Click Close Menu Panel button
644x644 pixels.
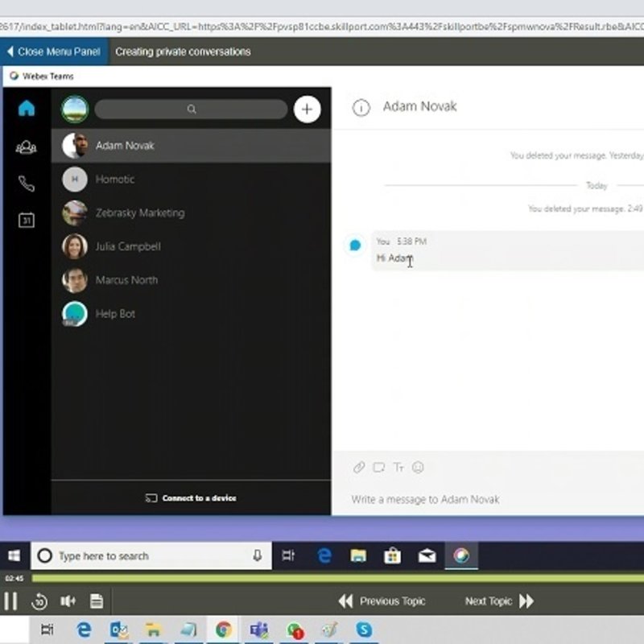tap(54, 52)
